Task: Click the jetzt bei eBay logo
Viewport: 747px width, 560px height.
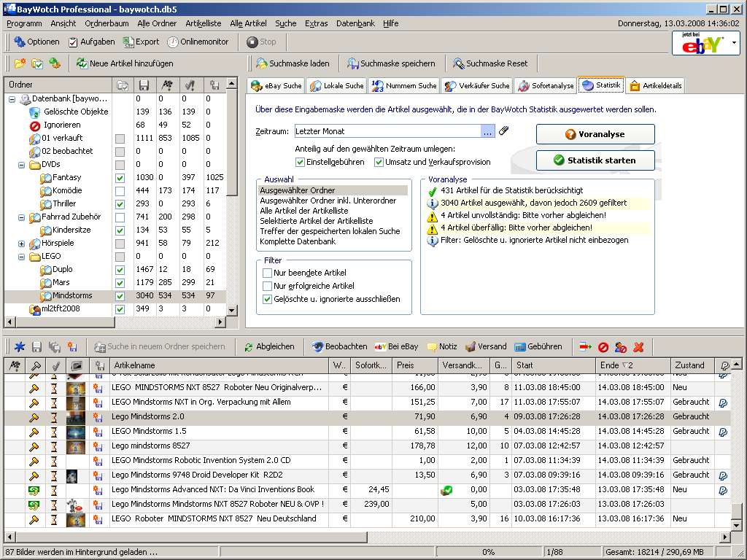Action: click(701, 43)
